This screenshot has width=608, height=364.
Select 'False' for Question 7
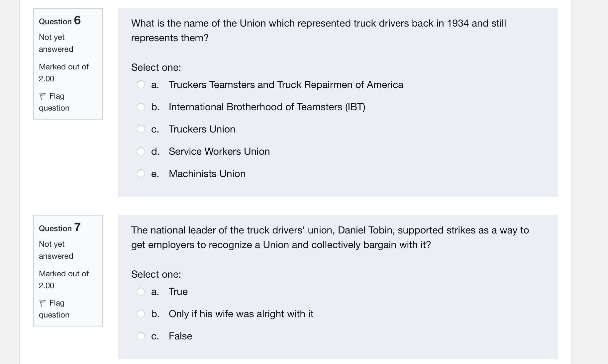(141, 336)
